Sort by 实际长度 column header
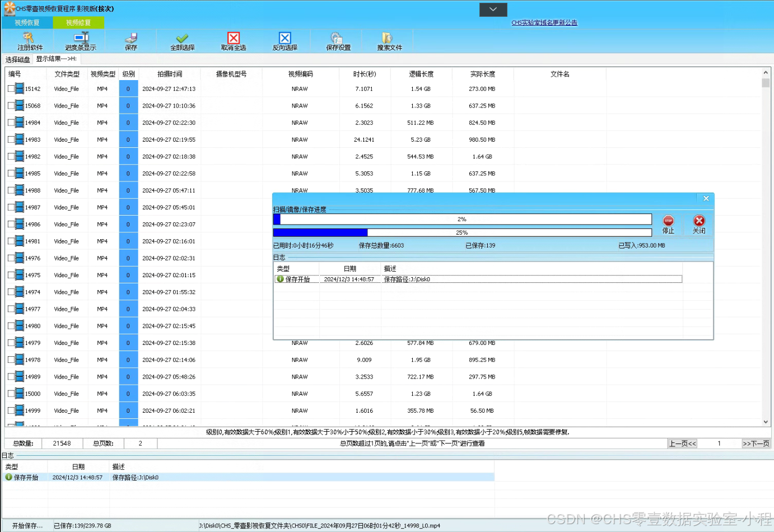Viewport: 774px width, 532px height. (482, 74)
